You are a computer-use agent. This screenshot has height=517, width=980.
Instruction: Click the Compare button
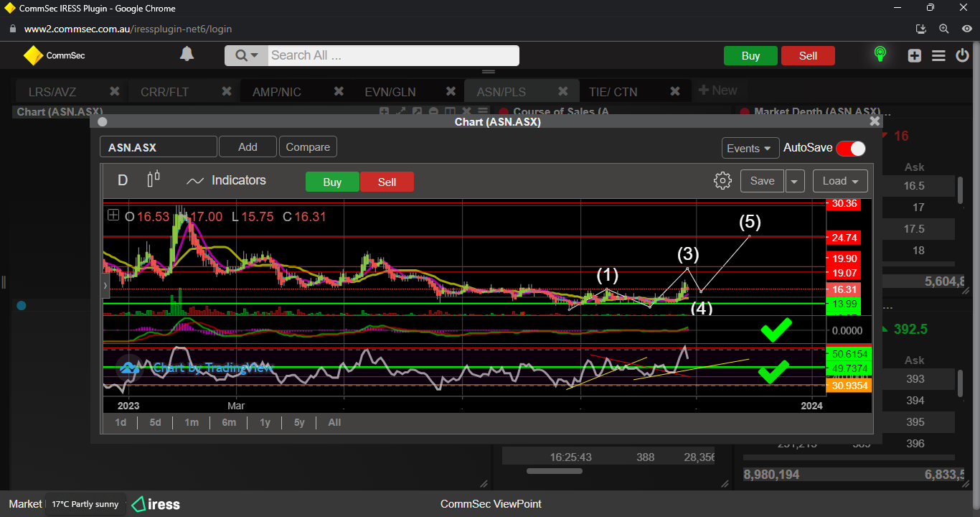tap(308, 147)
